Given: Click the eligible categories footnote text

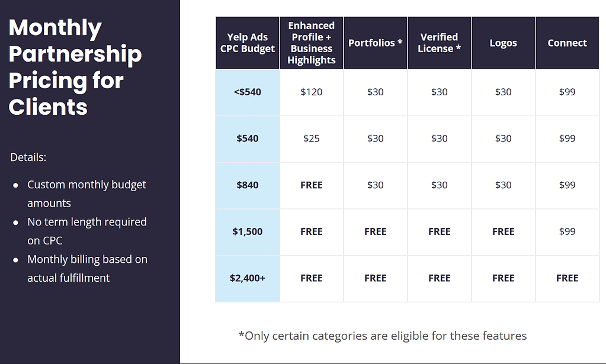Looking at the screenshot, I should coord(383,336).
